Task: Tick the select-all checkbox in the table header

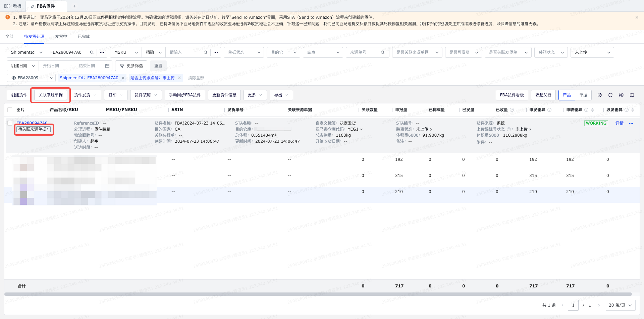Action: coord(10,110)
